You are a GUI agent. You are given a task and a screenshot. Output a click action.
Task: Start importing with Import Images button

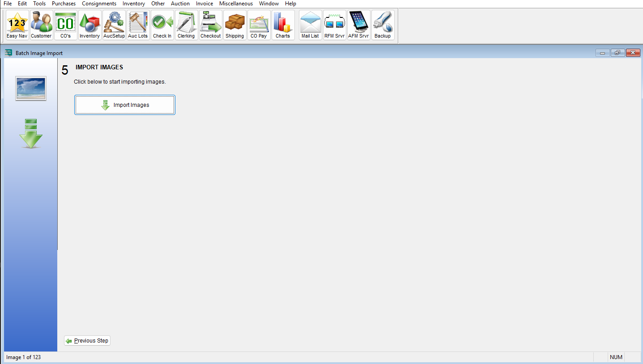(x=125, y=105)
